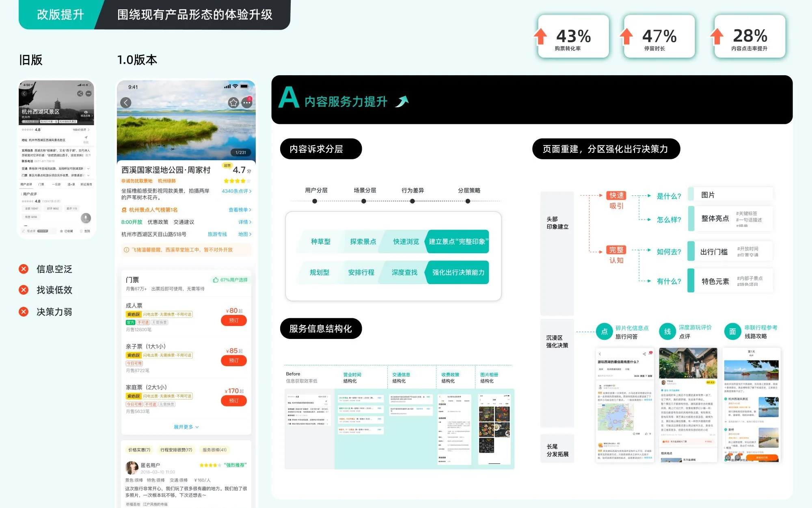Click the timeline dot under 分层策略
The height and width of the screenshot is (508, 812).
click(468, 201)
